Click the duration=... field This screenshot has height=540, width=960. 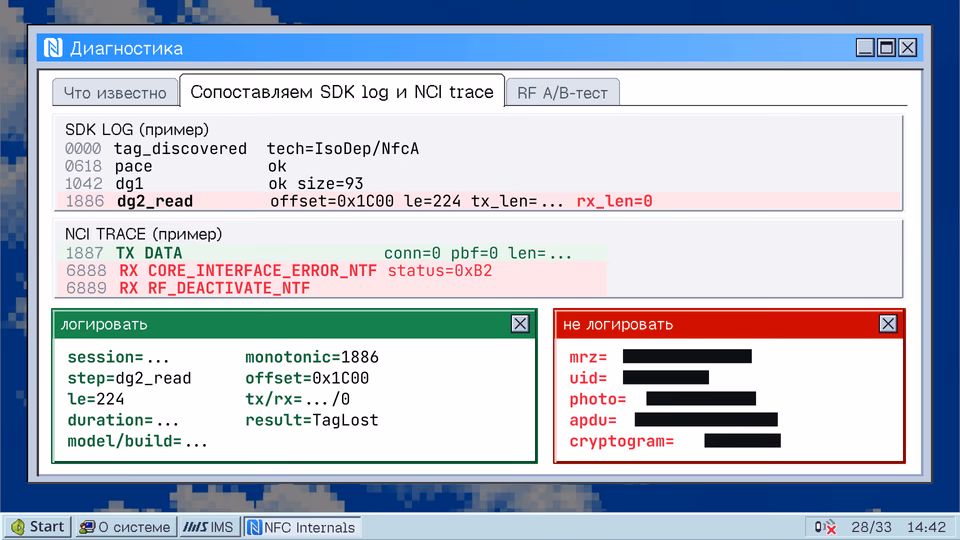[123, 420]
